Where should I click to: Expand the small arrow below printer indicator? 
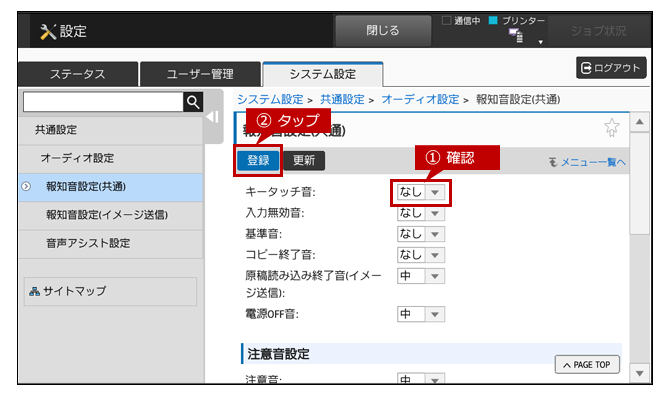click(x=541, y=42)
